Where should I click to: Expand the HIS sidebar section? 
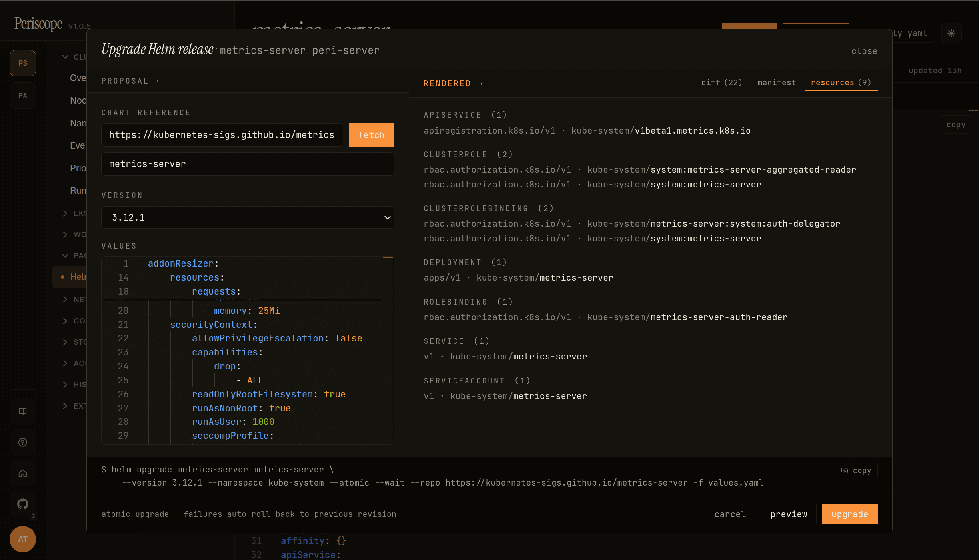[65, 384]
